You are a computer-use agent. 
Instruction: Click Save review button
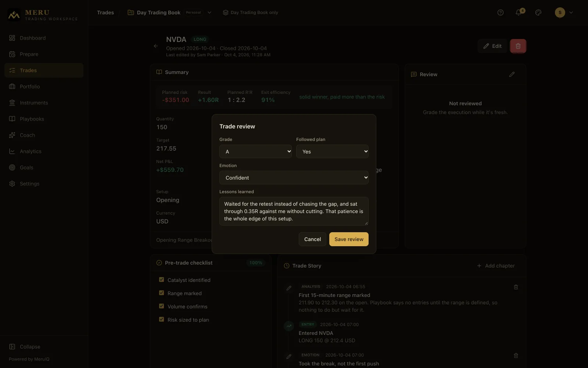349,239
